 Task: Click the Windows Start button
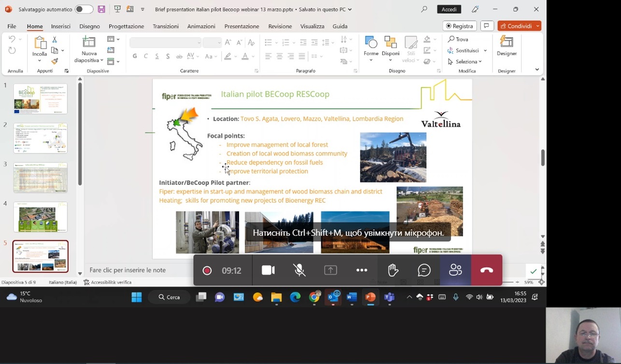[x=137, y=297]
